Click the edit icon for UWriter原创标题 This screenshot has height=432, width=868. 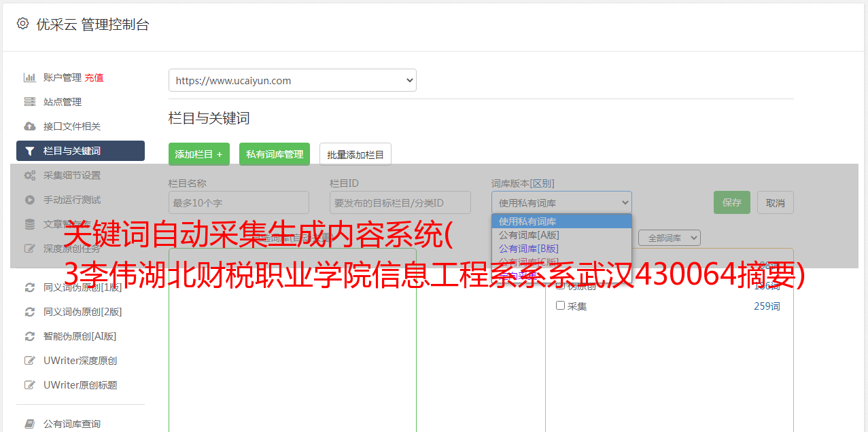(30, 385)
